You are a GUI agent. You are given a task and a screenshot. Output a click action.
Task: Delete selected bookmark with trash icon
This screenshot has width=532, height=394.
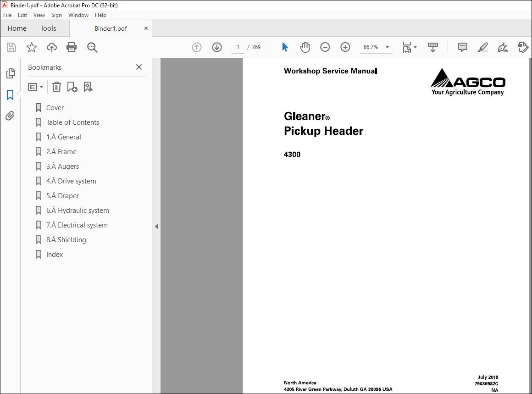point(56,87)
